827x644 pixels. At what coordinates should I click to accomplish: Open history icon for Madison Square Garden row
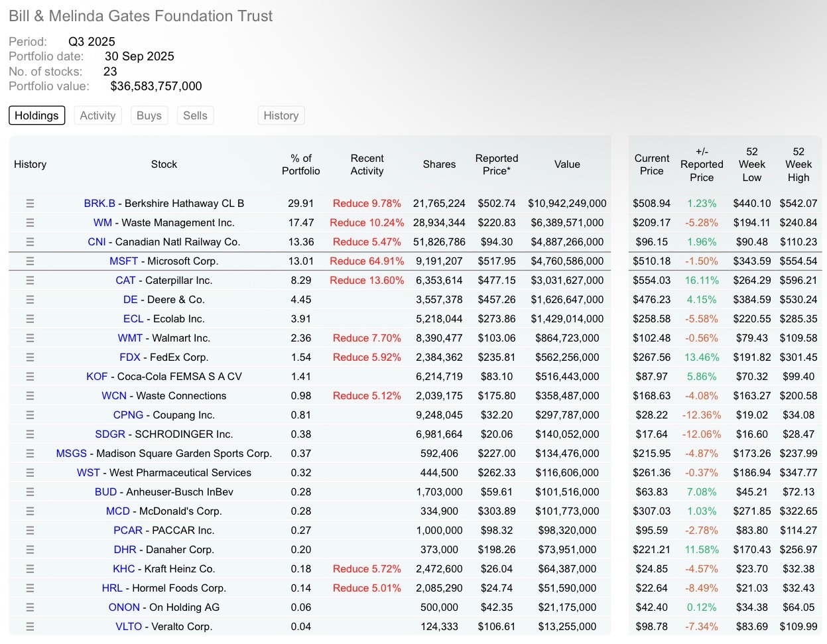[x=30, y=454]
